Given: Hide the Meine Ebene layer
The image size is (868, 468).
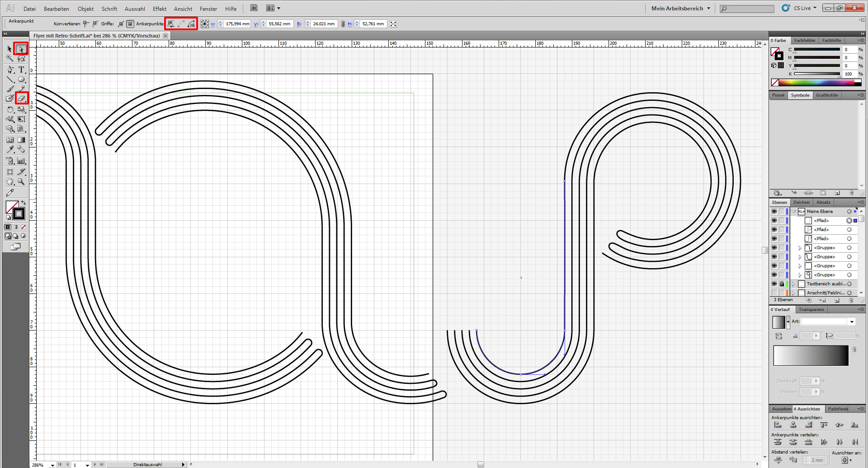Looking at the screenshot, I should [774, 212].
